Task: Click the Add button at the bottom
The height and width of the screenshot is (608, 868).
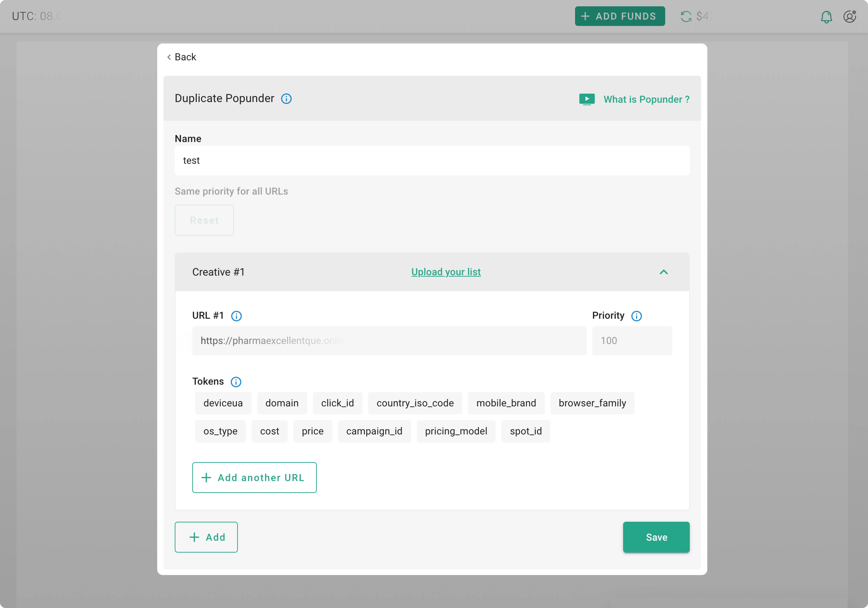Action: (206, 537)
